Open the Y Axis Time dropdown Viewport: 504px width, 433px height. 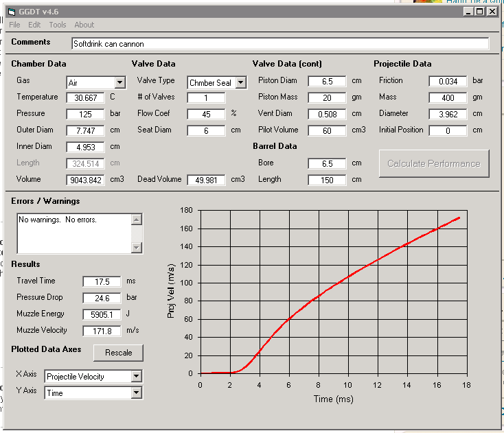click(x=136, y=393)
